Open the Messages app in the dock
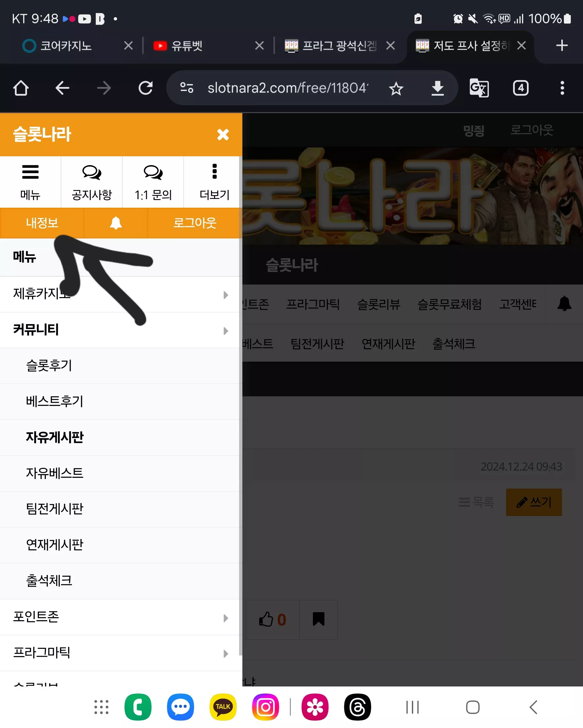Viewport: 583px width, 728px height. pos(180,707)
